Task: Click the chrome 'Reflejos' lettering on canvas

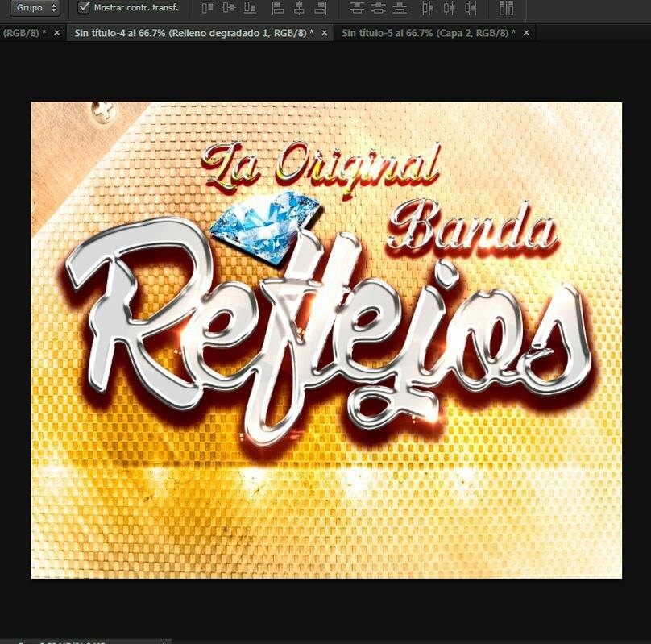Action: click(328, 332)
